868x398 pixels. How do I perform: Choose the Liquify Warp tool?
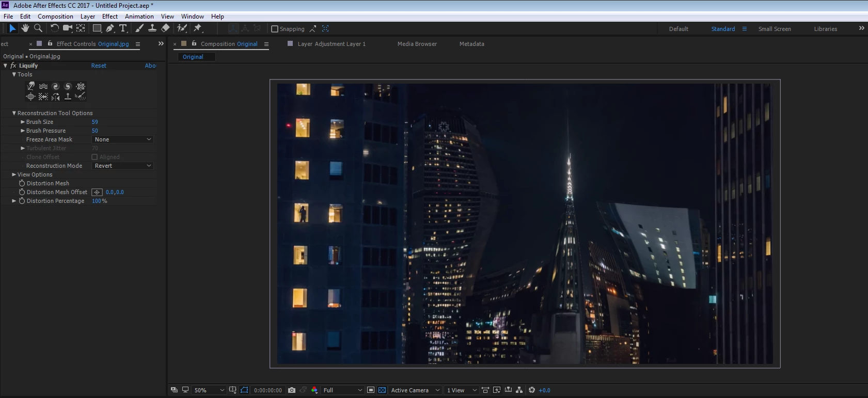31,86
